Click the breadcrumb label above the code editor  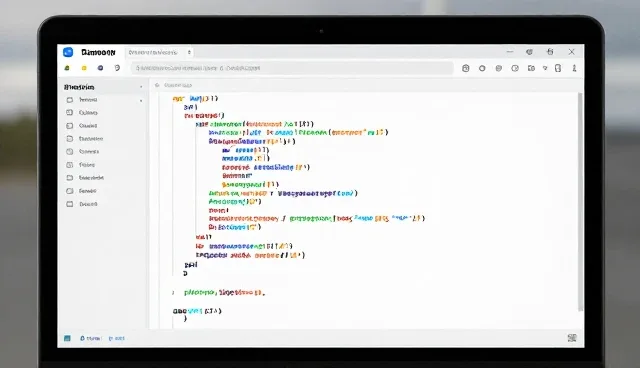coord(178,85)
